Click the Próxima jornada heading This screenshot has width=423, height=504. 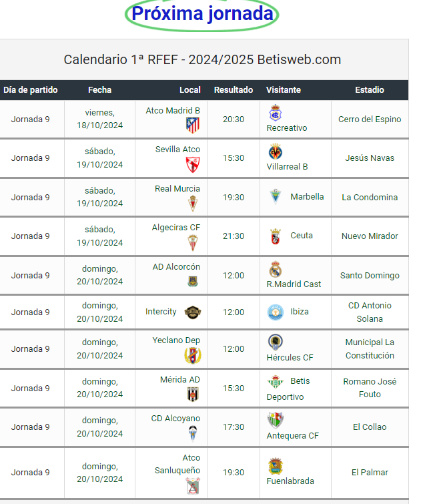pyautogui.click(x=202, y=13)
